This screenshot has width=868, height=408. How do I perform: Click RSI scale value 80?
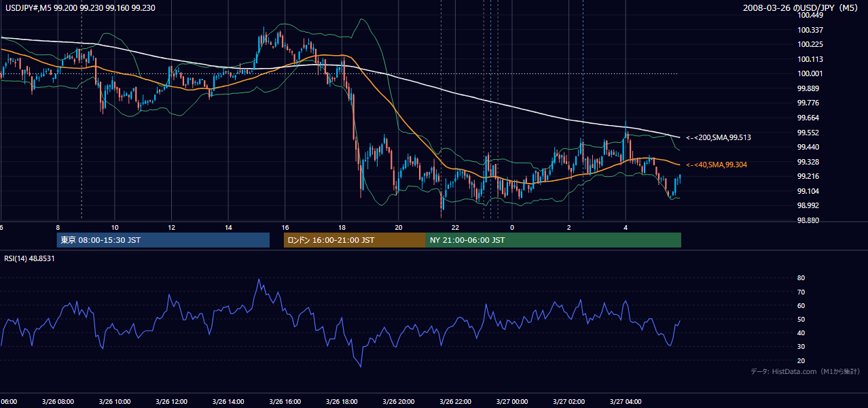(801, 278)
